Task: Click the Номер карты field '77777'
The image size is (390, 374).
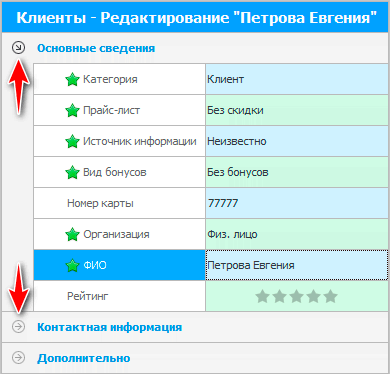Action: (297, 203)
